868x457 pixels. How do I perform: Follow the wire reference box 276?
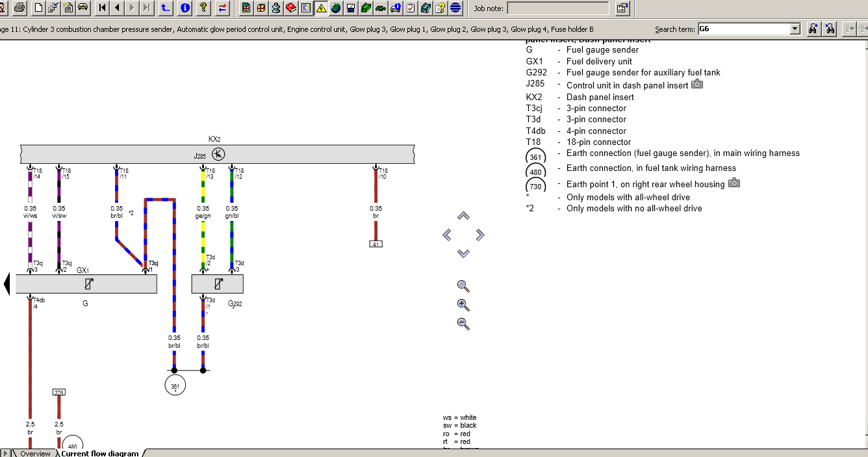(x=59, y=393)
